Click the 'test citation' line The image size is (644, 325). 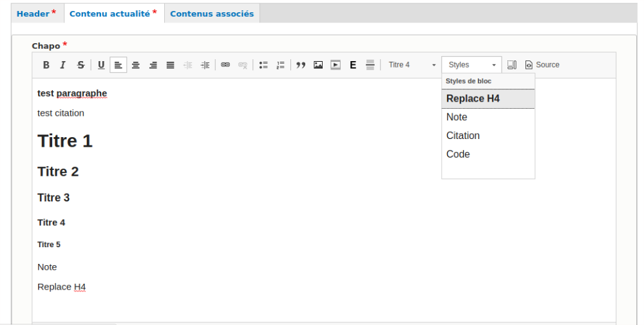coord(61,113)
